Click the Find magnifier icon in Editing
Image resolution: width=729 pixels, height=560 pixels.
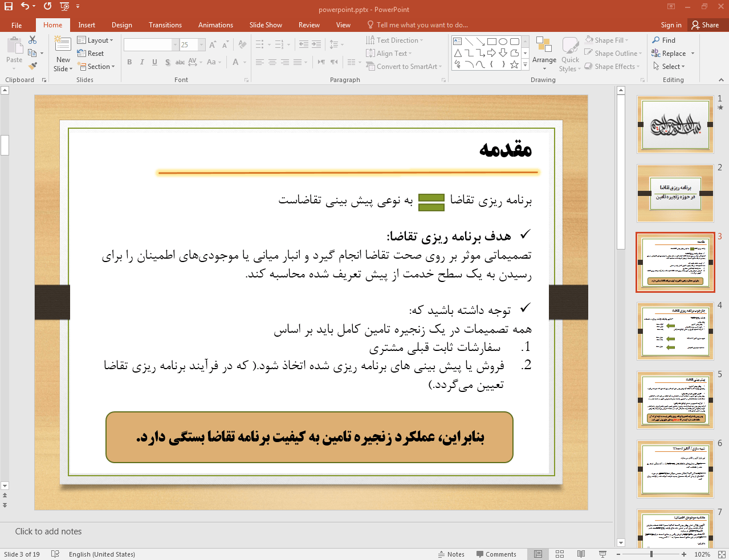pyautogui.click(x=657, y=40)
